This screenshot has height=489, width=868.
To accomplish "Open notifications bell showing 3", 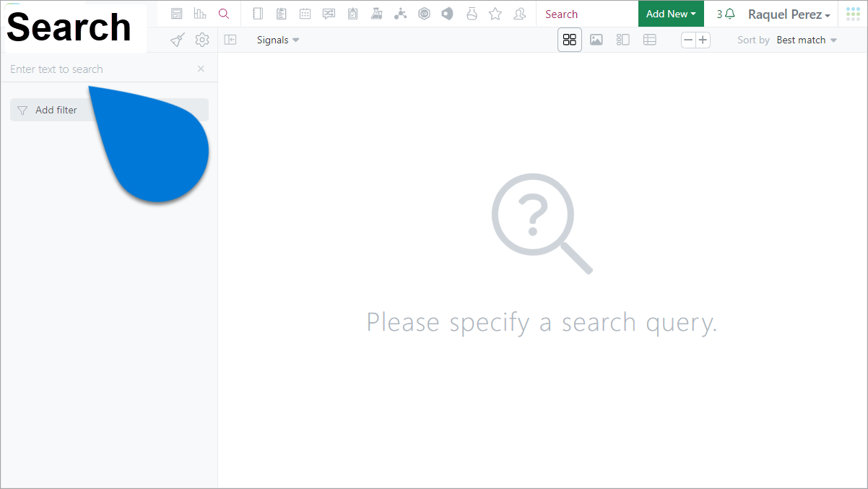I will pos(726,14).
